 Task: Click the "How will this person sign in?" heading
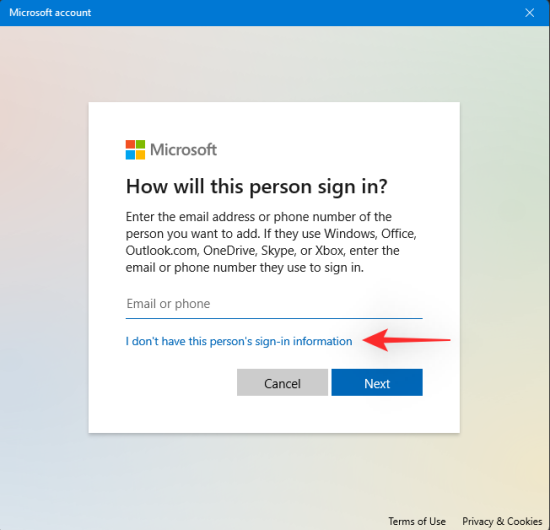pos(257,186)
